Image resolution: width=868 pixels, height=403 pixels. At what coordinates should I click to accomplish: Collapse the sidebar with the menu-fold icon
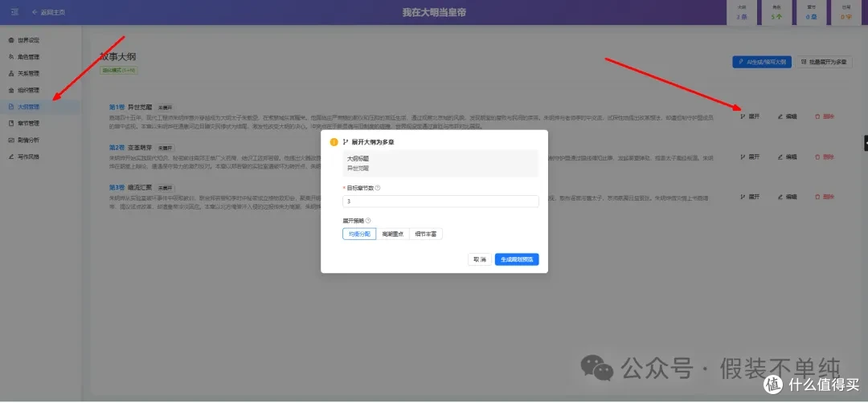click(15, 12)
